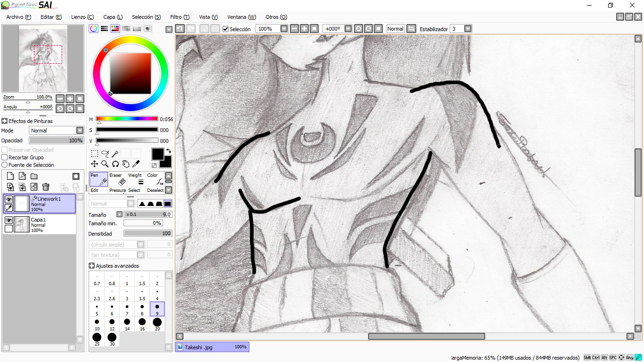Select the Color linework tool

click(155, 180)
